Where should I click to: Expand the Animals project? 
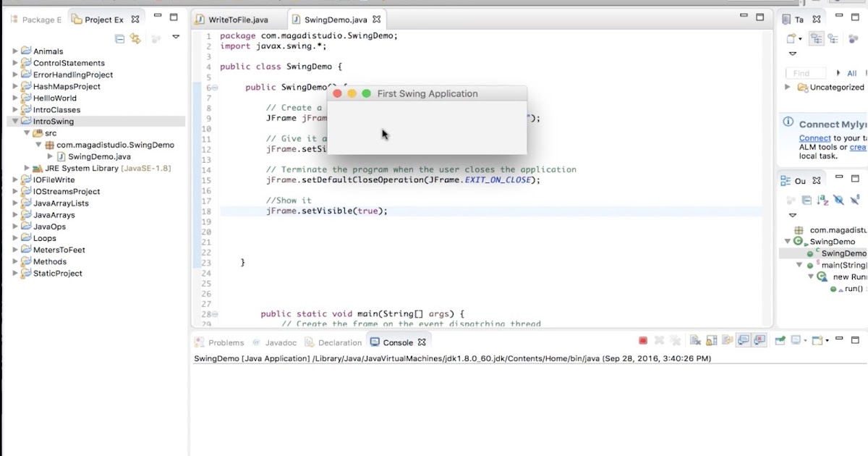coord(16,51)
